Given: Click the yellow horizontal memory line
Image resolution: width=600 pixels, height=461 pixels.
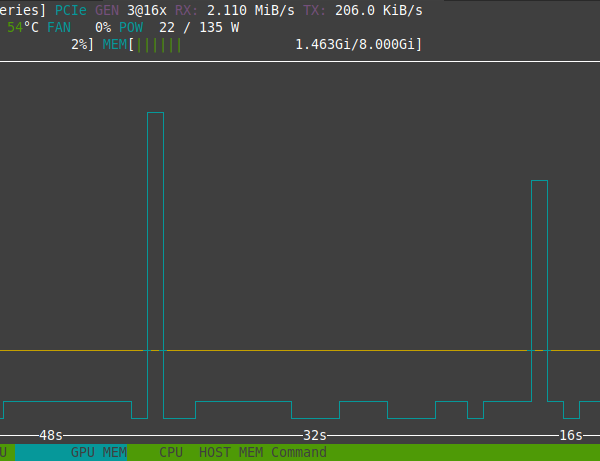Looking at the screenshot, I should tap(300, 350).
